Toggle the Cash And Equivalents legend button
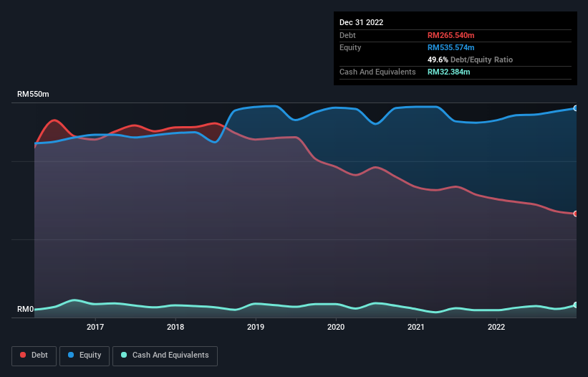The width and height of the screenshot is (588, 377). pos(165,355)
